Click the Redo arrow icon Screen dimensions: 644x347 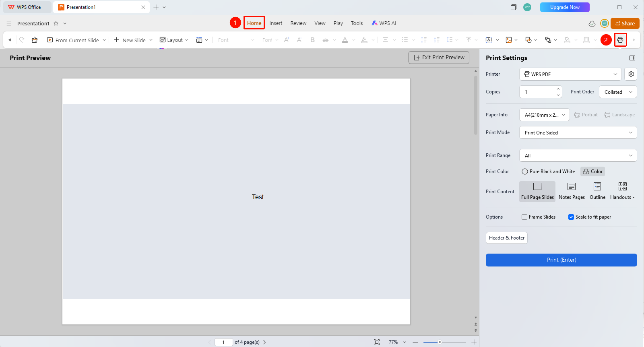coord(22,40)
